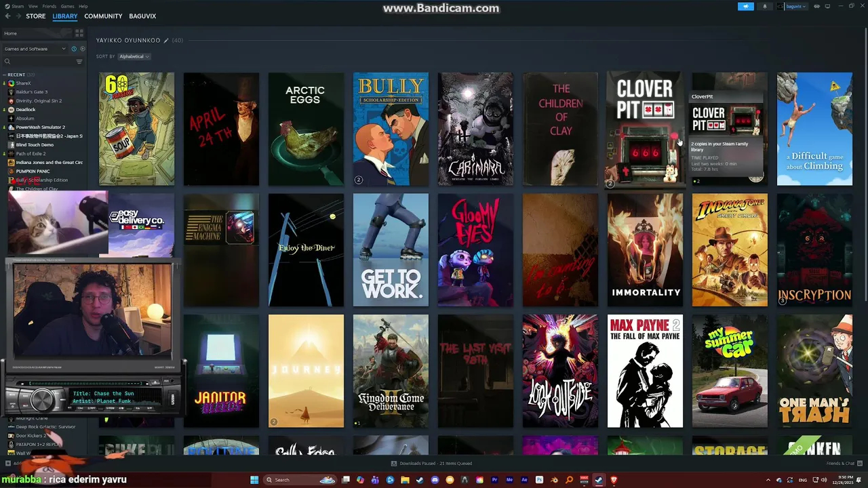Open the notifications bell
This screenshot has height=488, width=868.
(x=765, y=6)
